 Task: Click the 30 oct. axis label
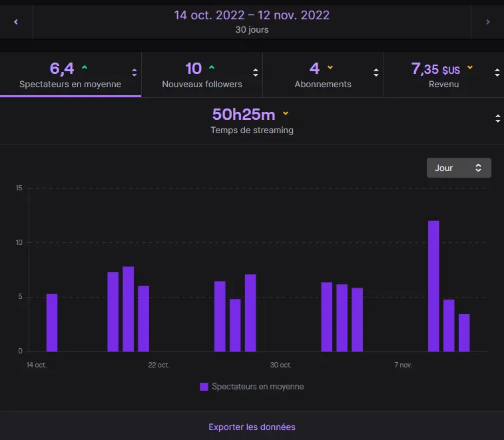280,365
